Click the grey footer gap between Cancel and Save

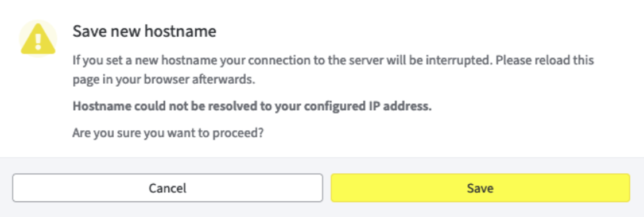[x=327, y=188]
